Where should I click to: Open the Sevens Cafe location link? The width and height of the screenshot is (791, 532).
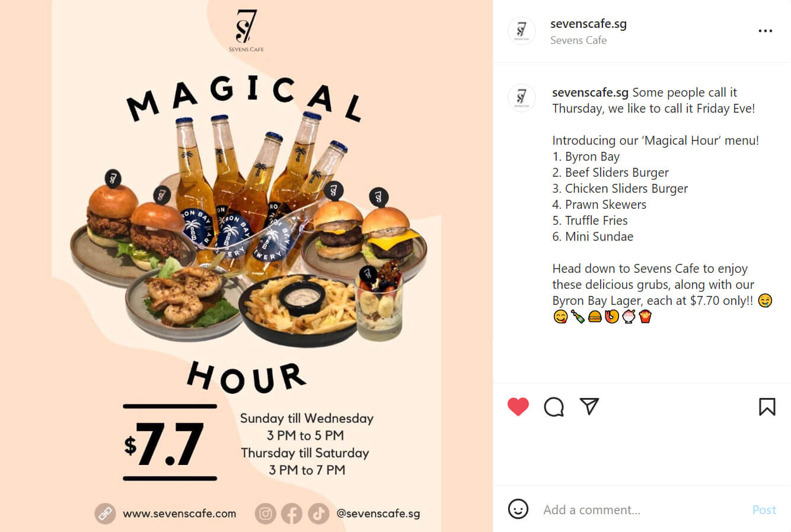(x=578, y=40)
